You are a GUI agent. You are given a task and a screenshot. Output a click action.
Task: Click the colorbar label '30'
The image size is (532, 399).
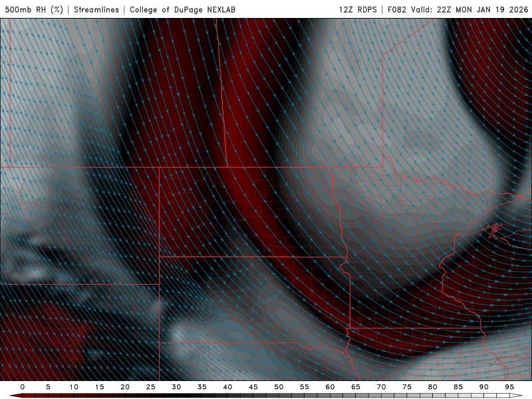(176, 387)
